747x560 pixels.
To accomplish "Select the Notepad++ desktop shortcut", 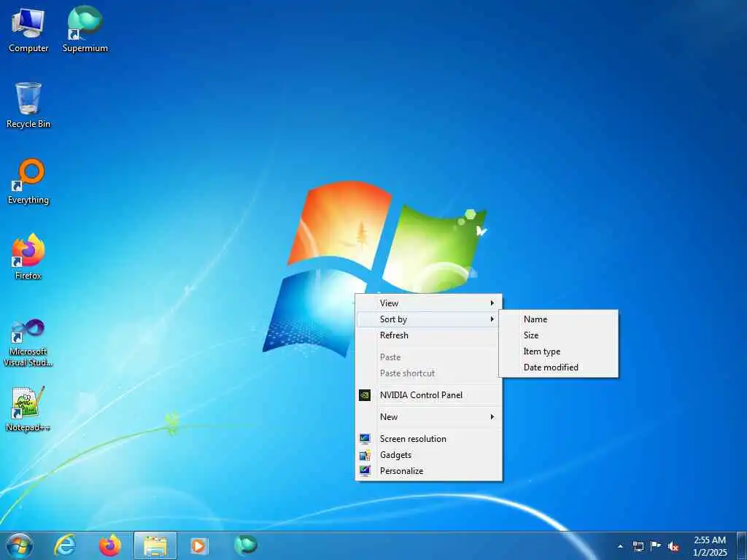I will [28, 408].
